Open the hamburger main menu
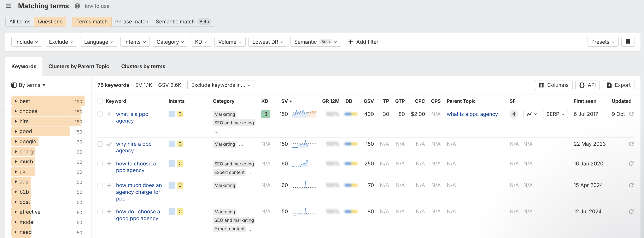This screenshot has height=238, width=644. point(9,6)
